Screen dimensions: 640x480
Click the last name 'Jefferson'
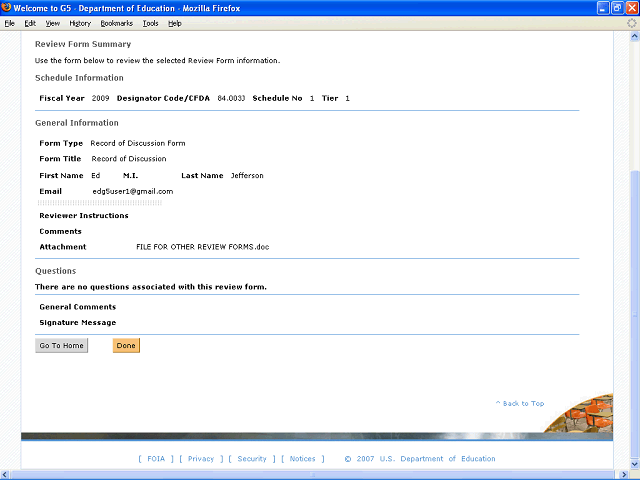point(247,176)
